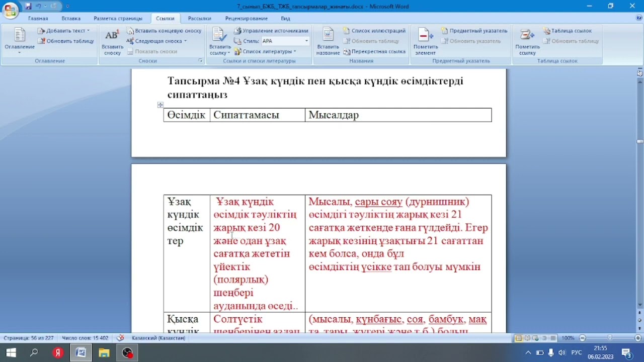Open word count Число слов: 15 402

point(85,338)
